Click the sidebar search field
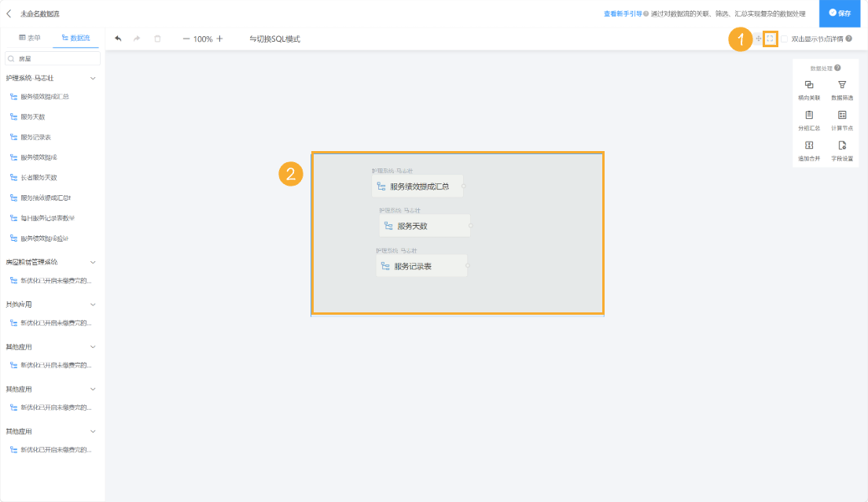 pyautogui.click(x=53, y=58)
